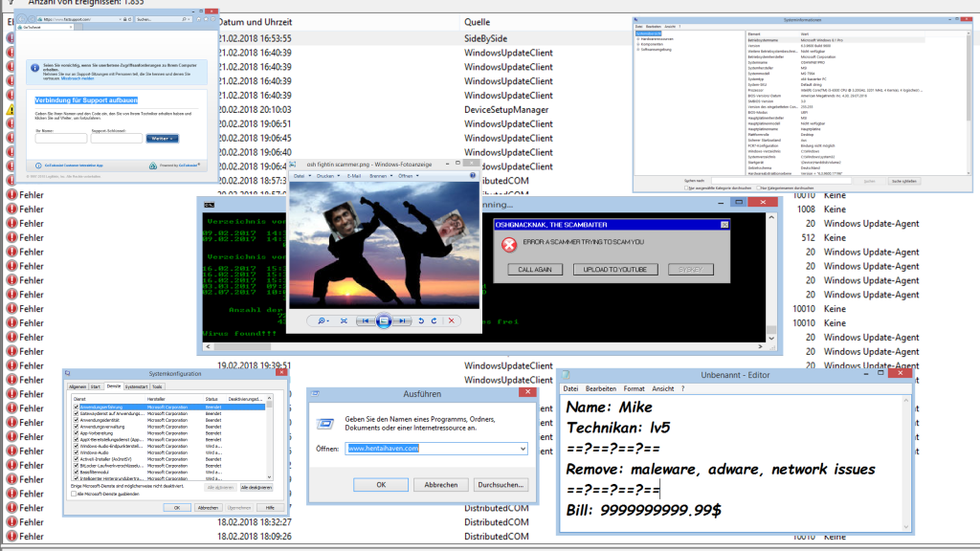Rotate the photo counterclockwise
Screen dimensions: 980x551
421,320
